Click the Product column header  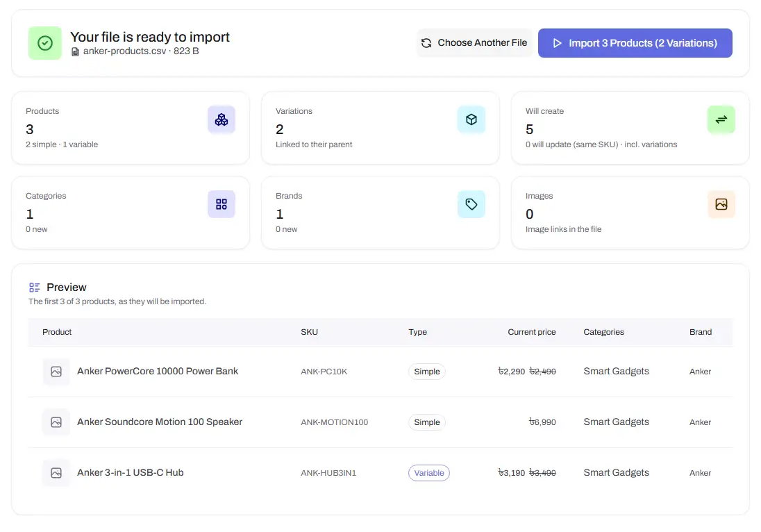(57, 332)
